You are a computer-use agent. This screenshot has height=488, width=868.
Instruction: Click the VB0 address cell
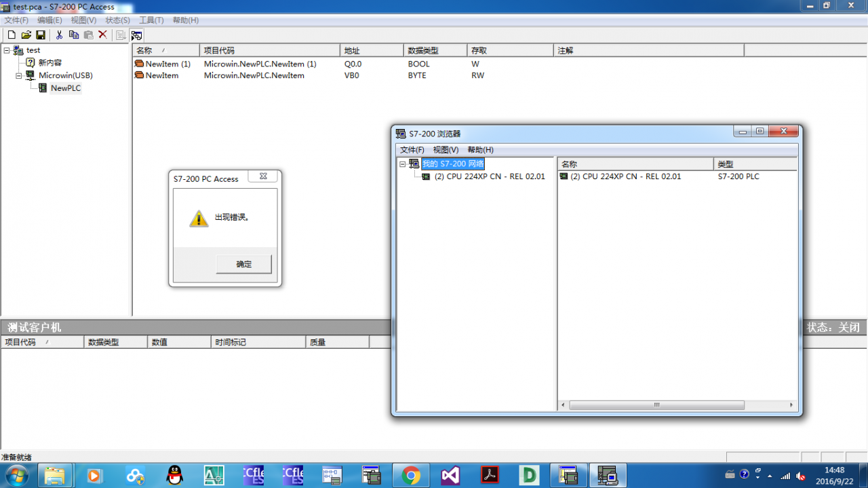pos(352,75)
